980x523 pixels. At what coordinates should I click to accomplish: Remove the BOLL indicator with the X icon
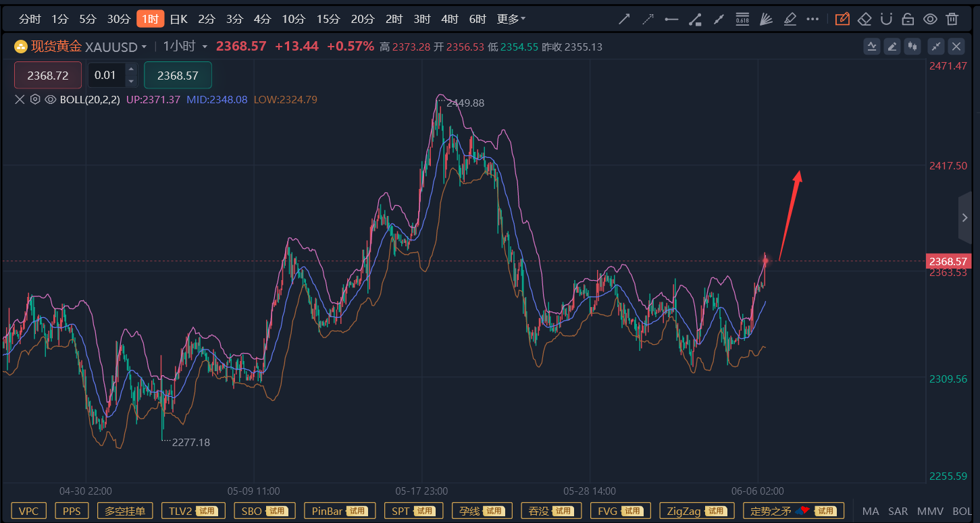tap(20, 100)
